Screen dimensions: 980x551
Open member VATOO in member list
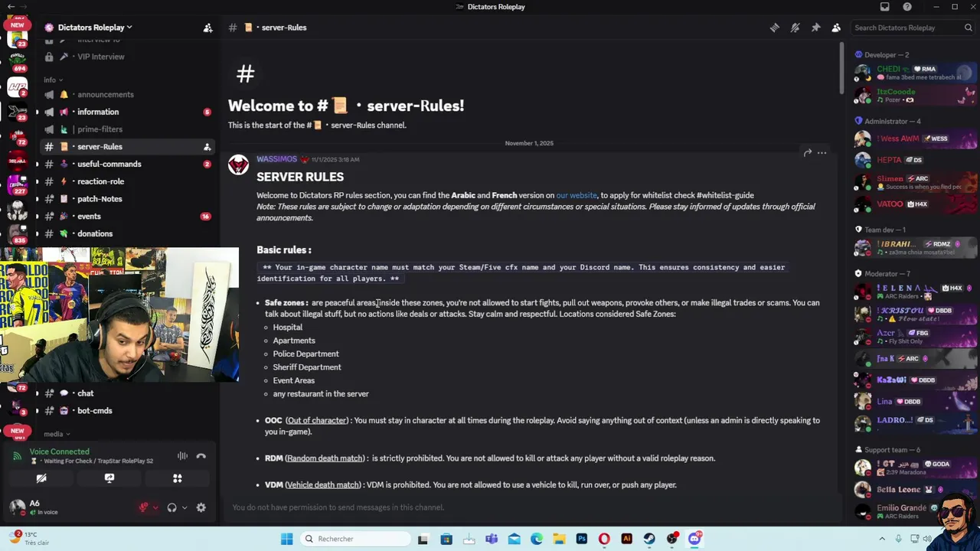click(916, 204)
